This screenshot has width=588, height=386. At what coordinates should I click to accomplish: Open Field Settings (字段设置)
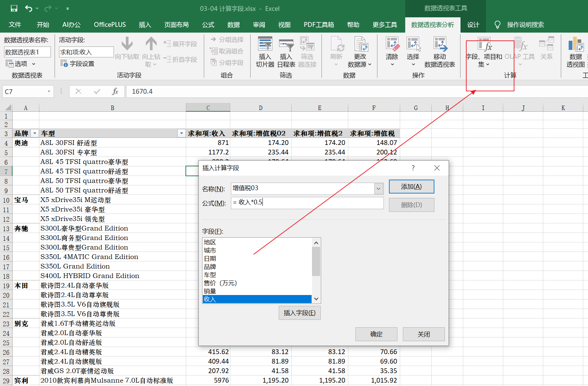pyautogui.click(x=77, y=63)
